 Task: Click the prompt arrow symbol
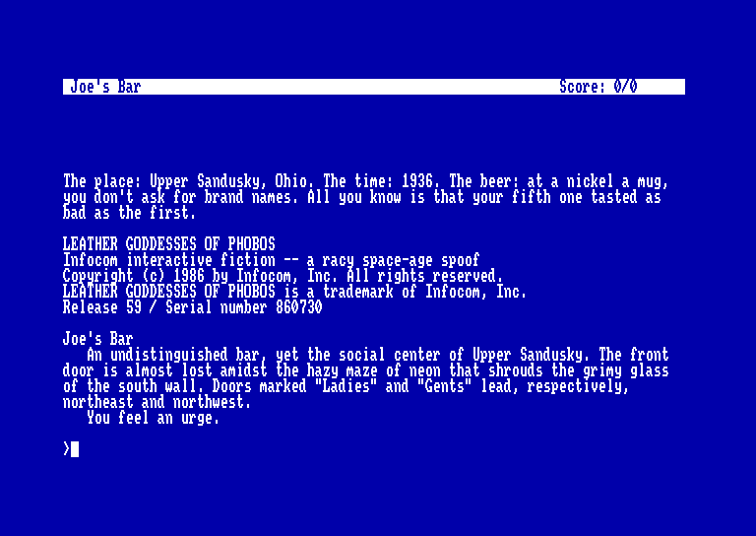coord(67,449)
